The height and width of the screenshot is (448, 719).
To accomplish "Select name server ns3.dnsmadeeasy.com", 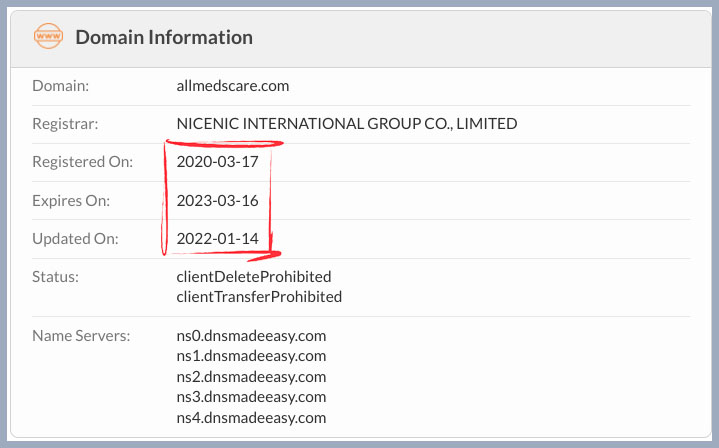I will point(251,397).
